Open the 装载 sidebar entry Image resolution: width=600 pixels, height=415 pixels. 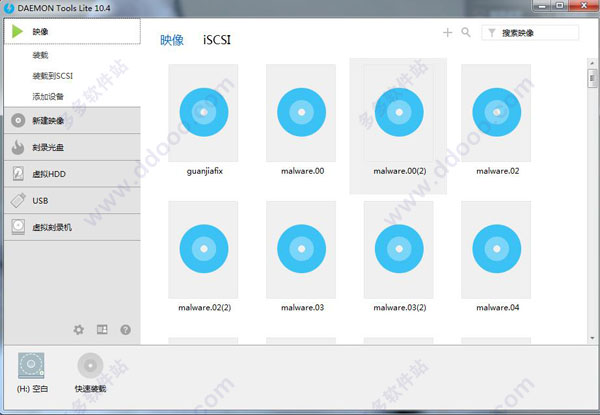[x=40, y=55]
